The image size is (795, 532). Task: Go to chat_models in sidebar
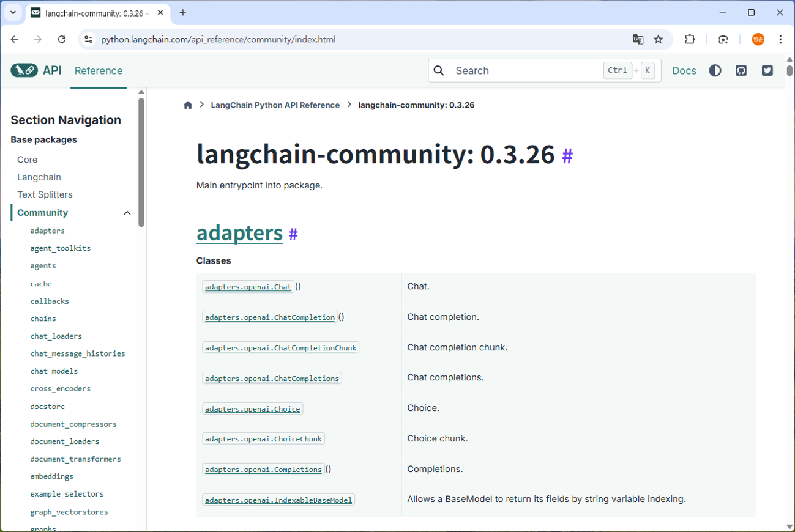click(x=54, y=371)
